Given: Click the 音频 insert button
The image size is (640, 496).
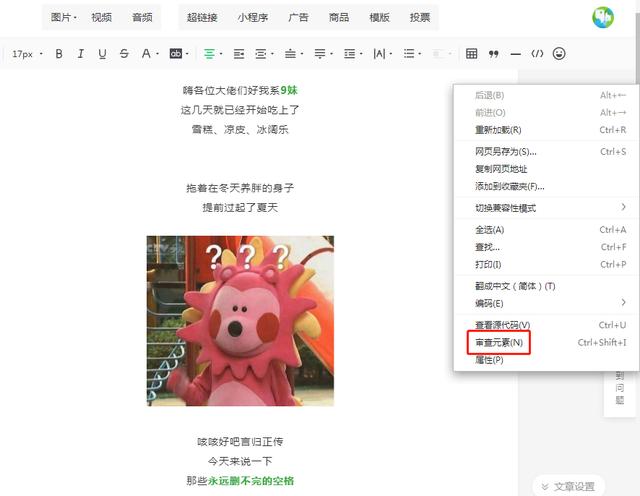Looking at the screenshot, I should click(x=142, y=18).
